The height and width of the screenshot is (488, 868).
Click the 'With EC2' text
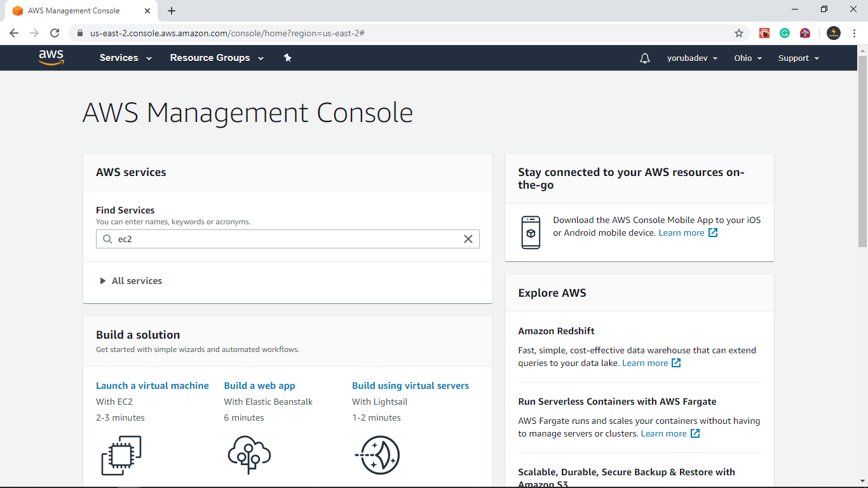point(114,402)
